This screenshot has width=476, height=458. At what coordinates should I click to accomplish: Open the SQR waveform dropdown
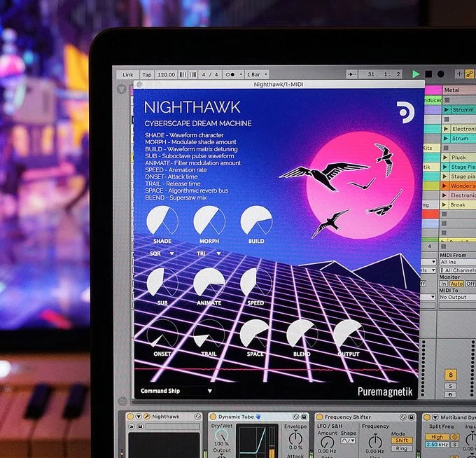coord(162,254)
